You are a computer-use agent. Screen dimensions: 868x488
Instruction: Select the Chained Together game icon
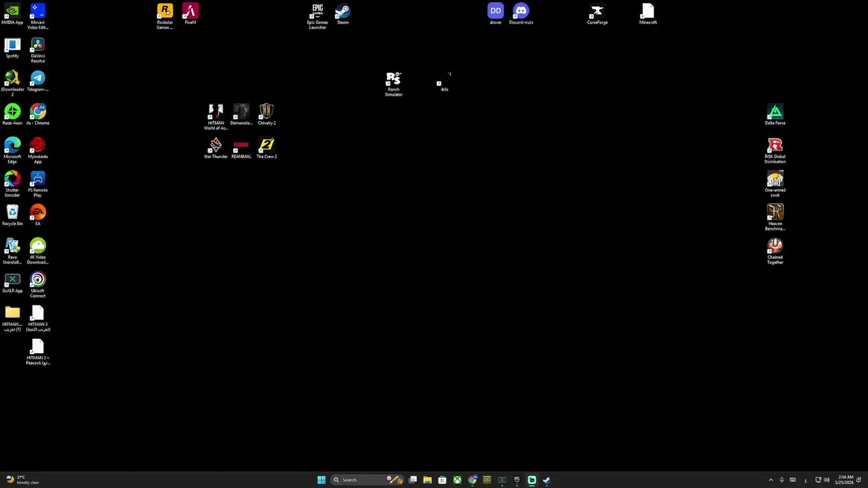click(x=775, y=251)
